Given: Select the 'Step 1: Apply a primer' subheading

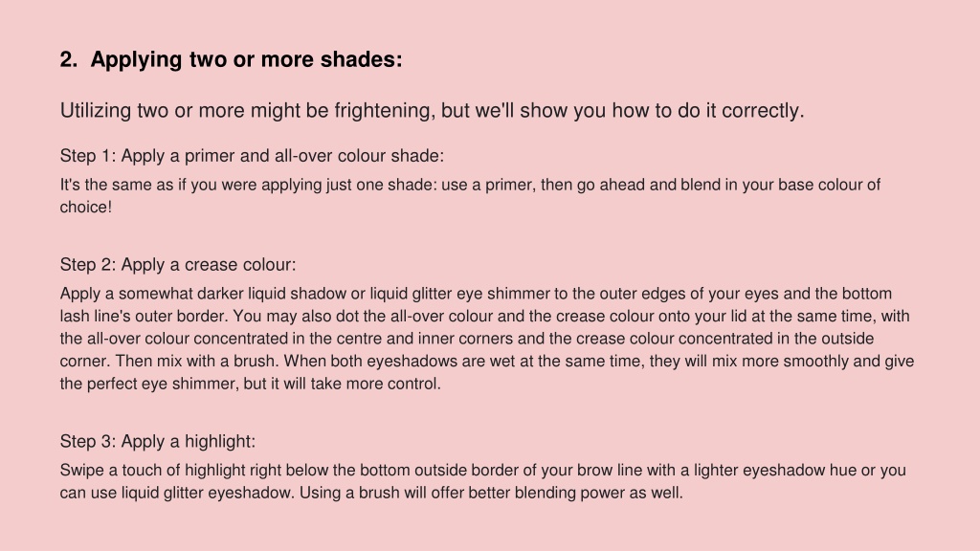Looking at the screenshot, I should click(x=252, y=156).
